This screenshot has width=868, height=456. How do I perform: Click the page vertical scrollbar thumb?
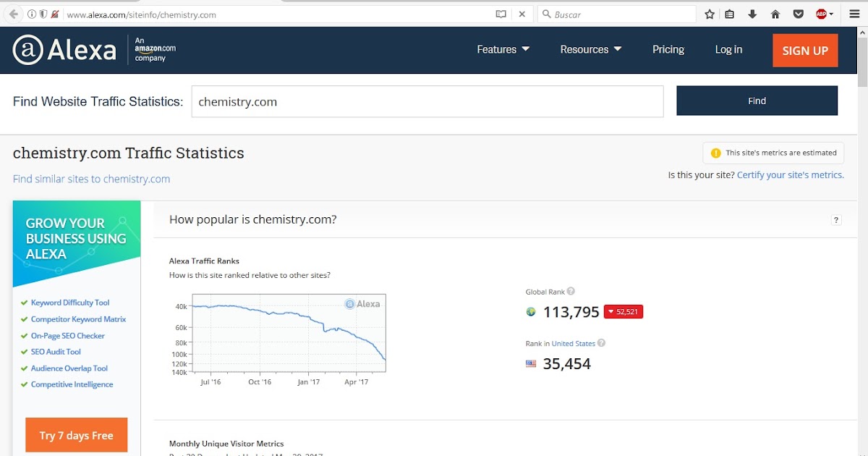[x=861, y=62]
